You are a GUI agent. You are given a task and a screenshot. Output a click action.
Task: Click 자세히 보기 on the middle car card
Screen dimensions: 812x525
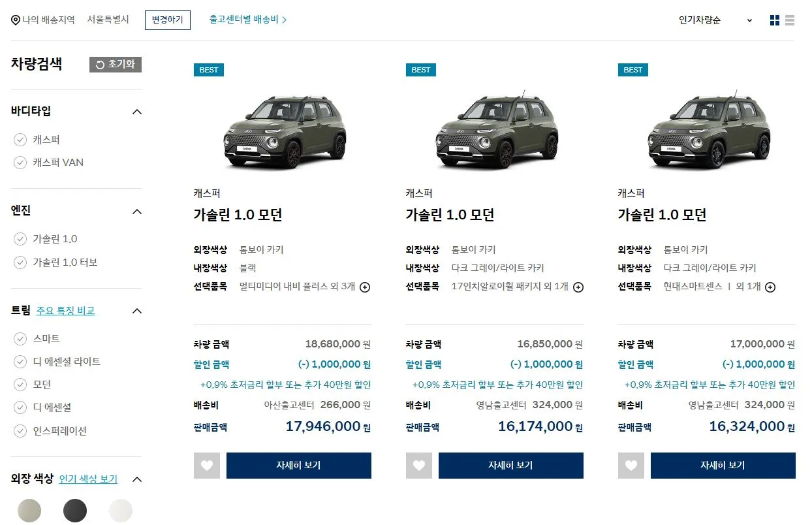(x=510, y=466)
